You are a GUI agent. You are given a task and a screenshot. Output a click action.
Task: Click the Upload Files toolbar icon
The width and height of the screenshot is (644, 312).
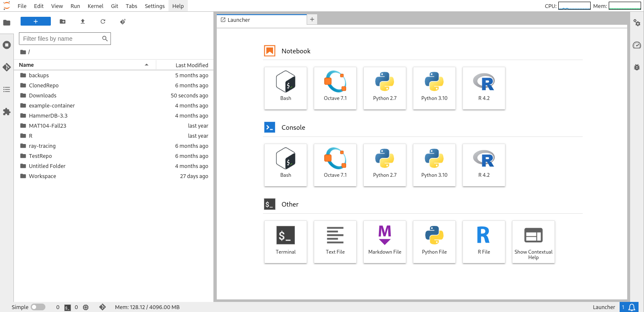click(x=83, y=21)
